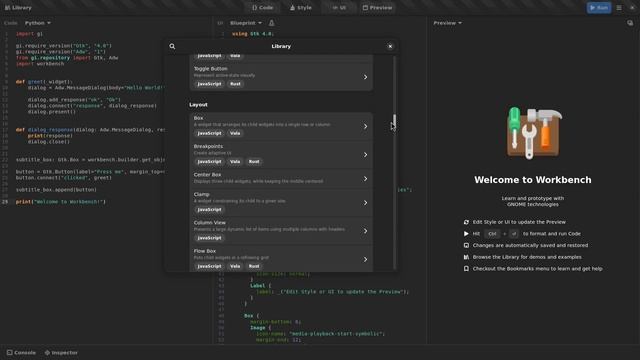
Task: Click Vala tag under Flow Box
Action: pos(235,266)
